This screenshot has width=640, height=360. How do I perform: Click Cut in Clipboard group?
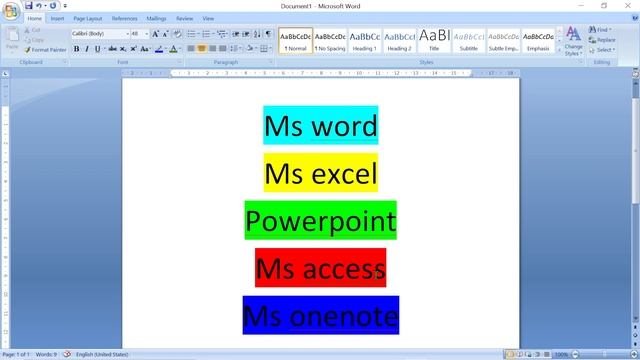click(32, 30)
